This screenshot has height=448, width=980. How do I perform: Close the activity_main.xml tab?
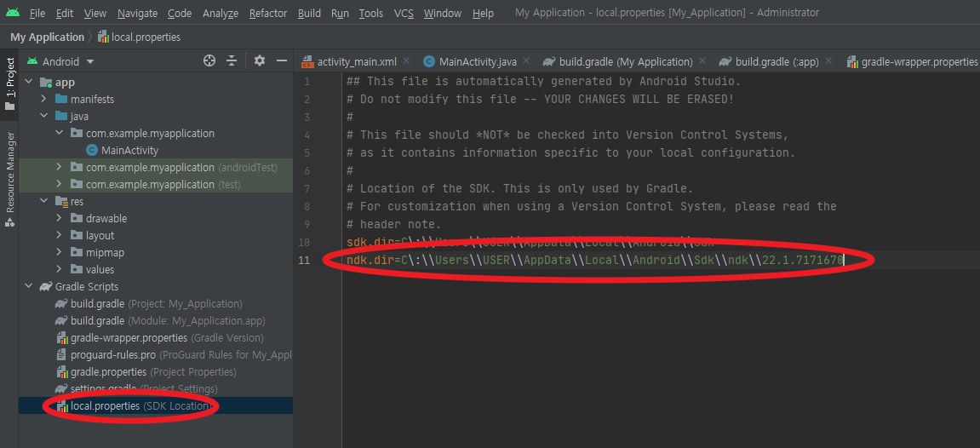[406, 60]
